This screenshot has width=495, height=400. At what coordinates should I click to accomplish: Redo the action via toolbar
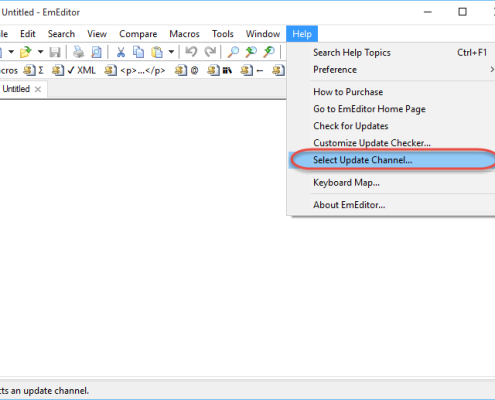pyautogui.click(x=210, y=52)
